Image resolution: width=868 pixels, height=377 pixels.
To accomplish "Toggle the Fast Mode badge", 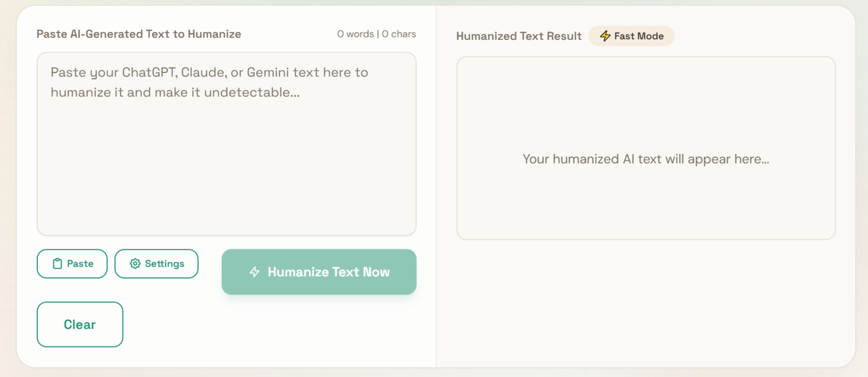I will [x=631, y=36].
